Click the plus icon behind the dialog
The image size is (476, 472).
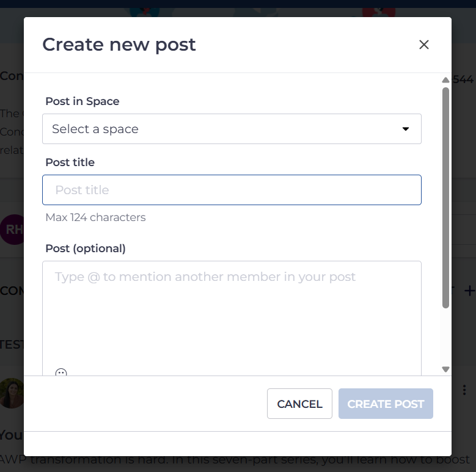469,291
